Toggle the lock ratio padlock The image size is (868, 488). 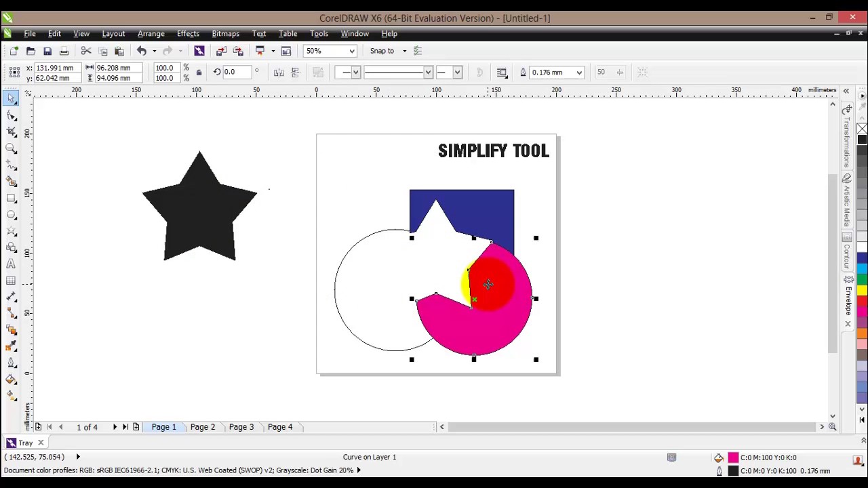tap(199, 72)
